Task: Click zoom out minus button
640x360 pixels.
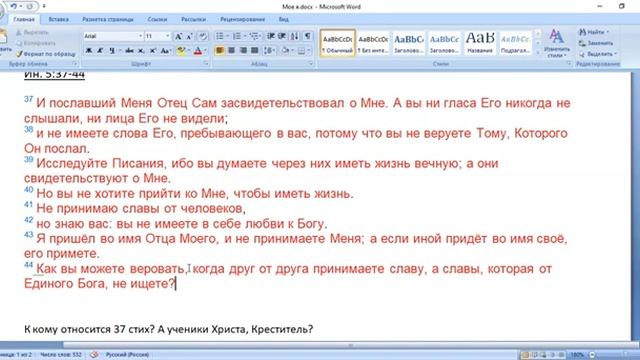Action: click(x=592, y=355)
